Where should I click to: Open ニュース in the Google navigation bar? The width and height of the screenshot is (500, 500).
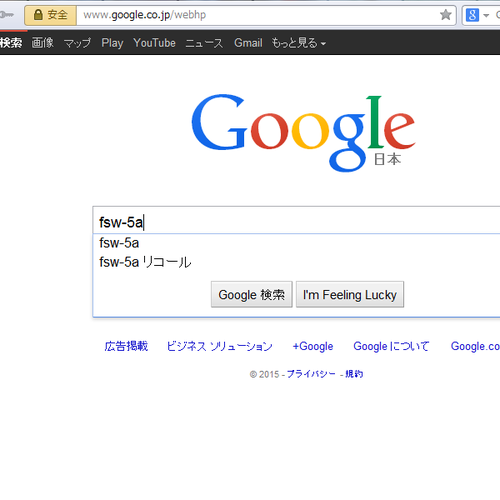(204, 43)
